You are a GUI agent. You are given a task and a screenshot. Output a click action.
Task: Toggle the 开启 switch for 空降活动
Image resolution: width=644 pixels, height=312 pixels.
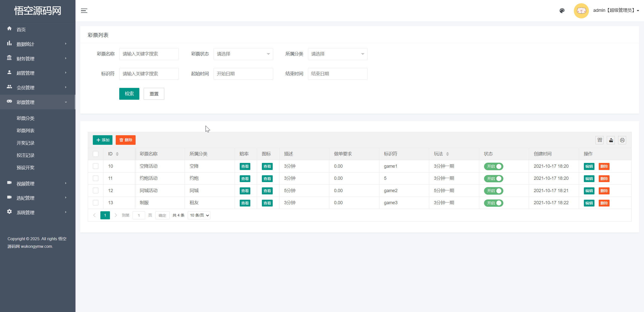(494, 166)
